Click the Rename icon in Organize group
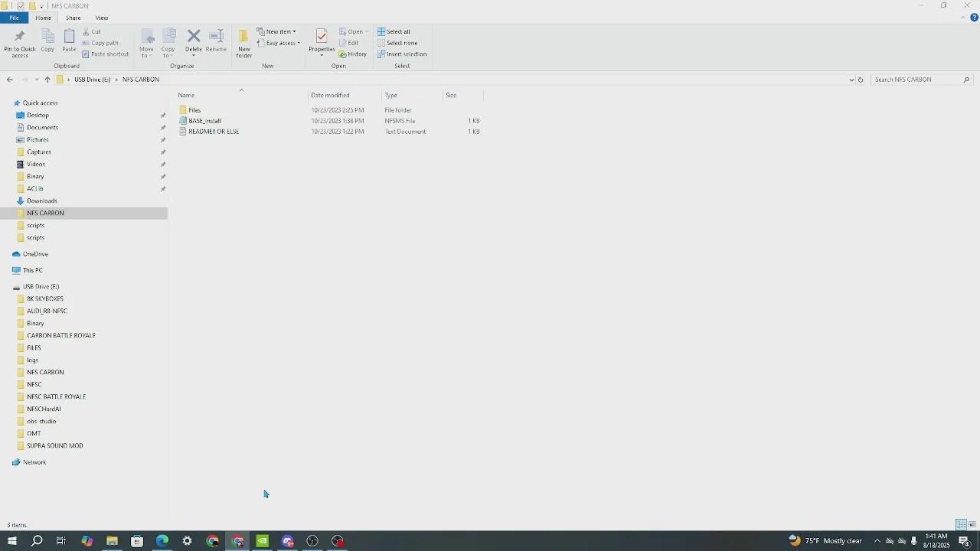The height and width of the screenshot is (551, 980). click(x=216, y=37)
